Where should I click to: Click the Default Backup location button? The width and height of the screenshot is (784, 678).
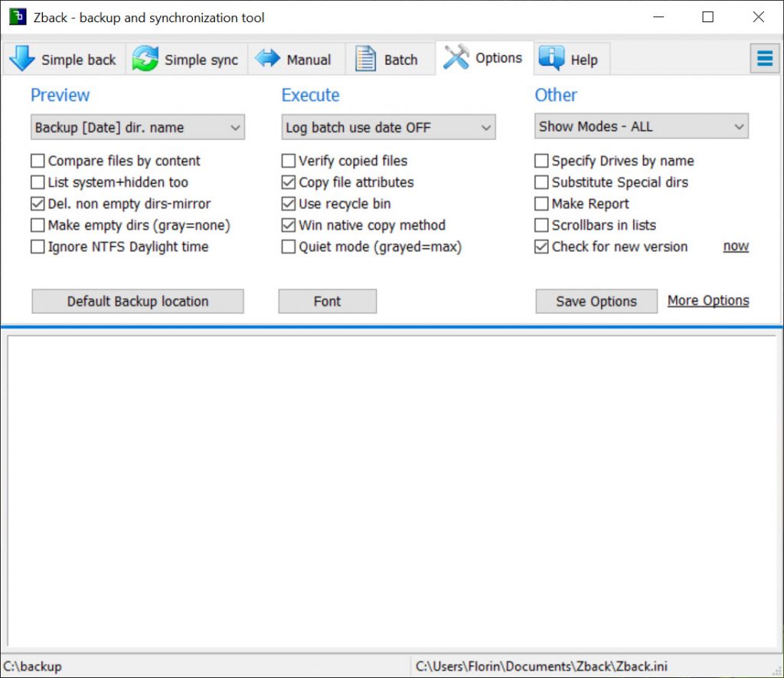(138, 301)
